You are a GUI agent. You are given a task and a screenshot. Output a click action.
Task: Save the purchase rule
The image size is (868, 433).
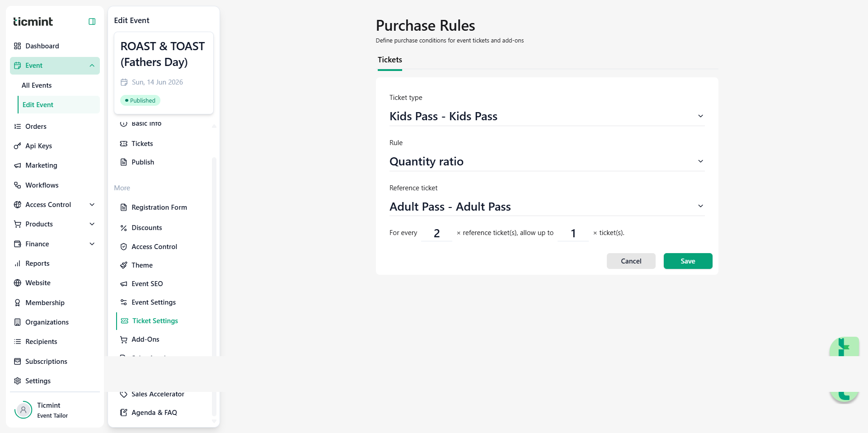point(688,261)
